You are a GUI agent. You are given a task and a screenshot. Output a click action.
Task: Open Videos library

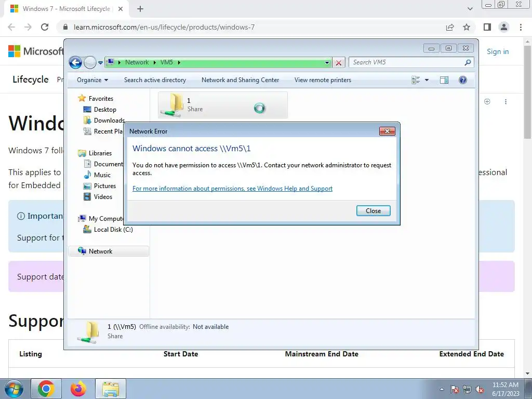click(x=103, y=197)
